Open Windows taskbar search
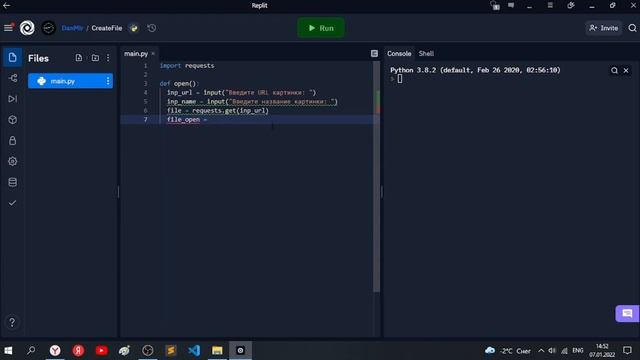 click(31, 350)
